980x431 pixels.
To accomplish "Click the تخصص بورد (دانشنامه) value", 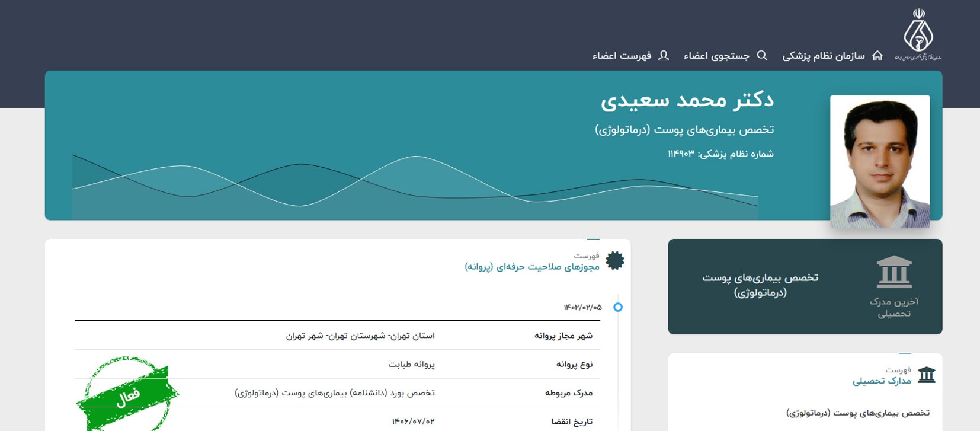I will (335, 392).
